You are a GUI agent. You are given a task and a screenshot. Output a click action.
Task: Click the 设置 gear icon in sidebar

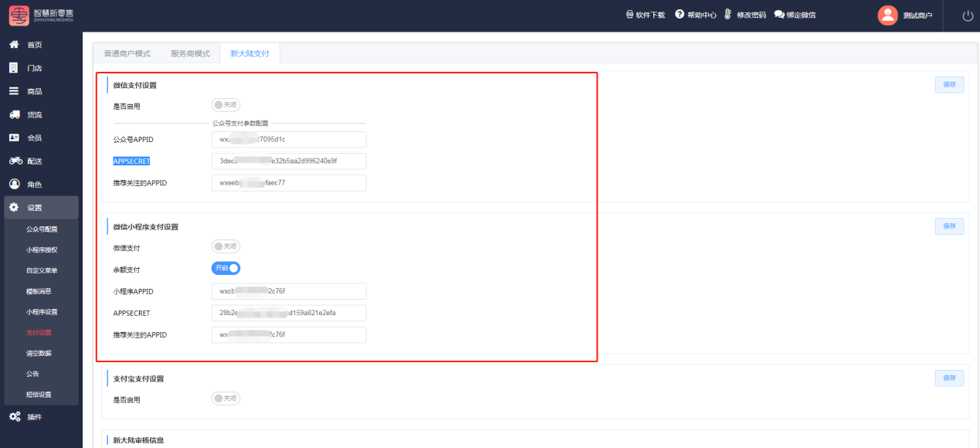[14, 207]
